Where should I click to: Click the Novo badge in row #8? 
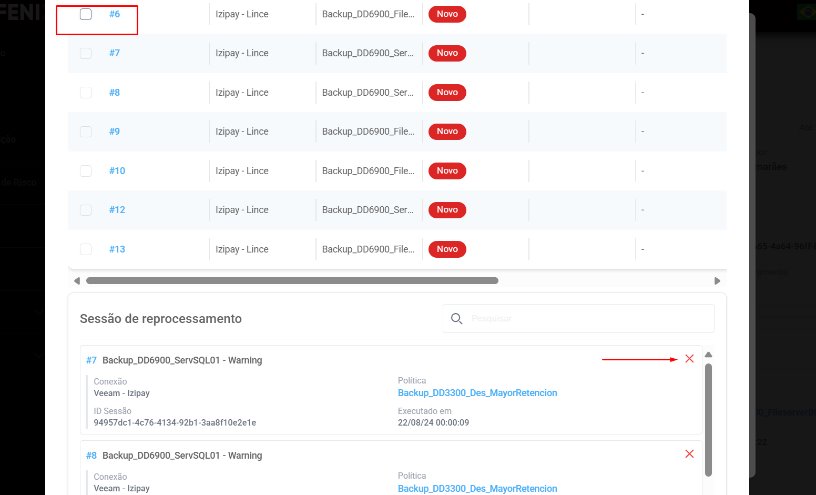[x=447, y=92]
